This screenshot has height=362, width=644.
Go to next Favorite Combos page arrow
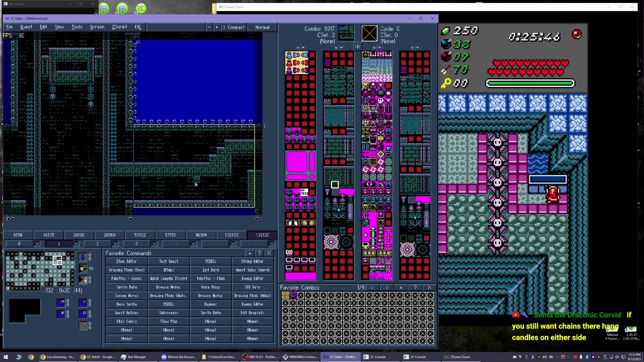pos(386,288)
